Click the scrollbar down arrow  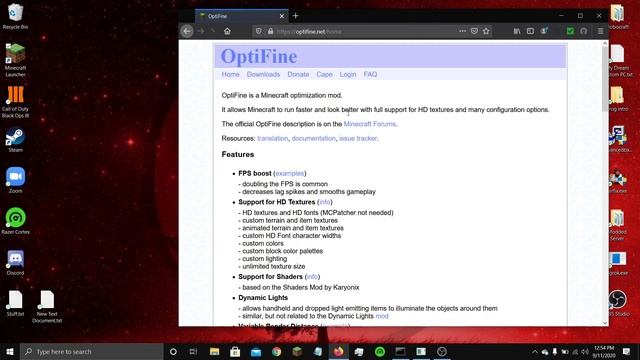pyautogui.click(x=605, y=323)
